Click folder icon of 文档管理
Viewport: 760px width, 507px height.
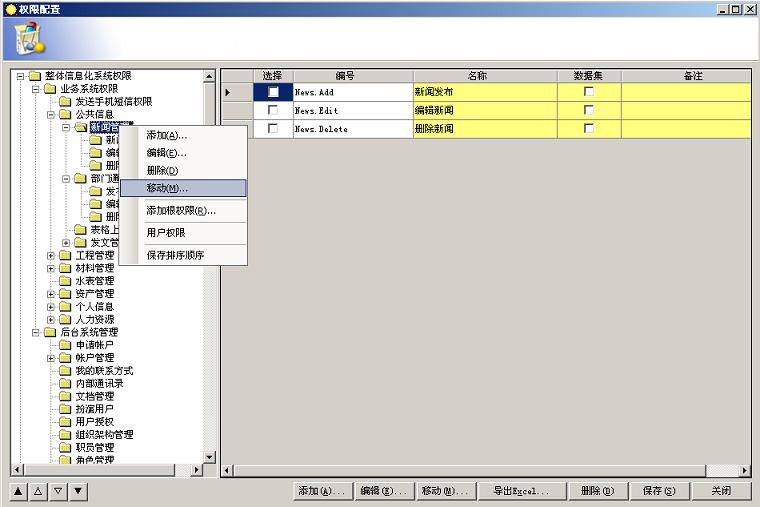pyautogui.click(x=65, y=396)
